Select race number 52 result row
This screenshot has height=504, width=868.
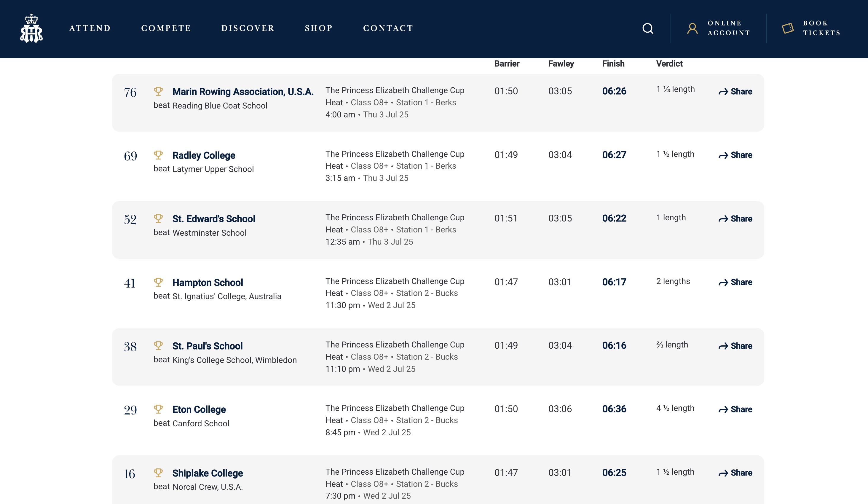[x=130, y=219]
